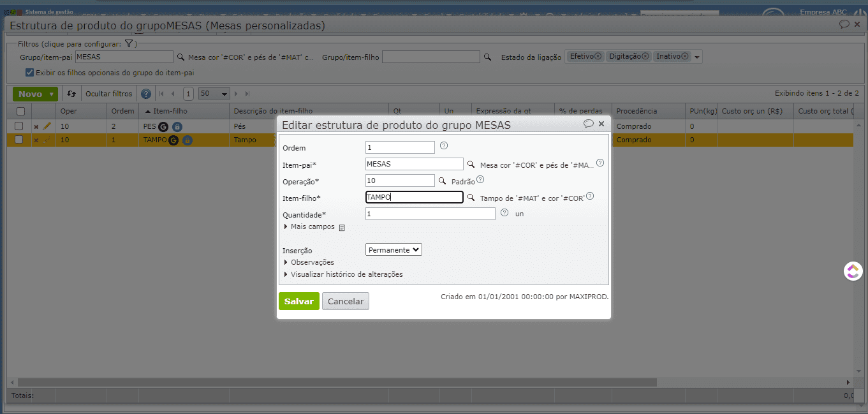Click the G badge on TAMPO item
Image resolution: width=868 pixels, height=414 pixels.
[173, 140]
